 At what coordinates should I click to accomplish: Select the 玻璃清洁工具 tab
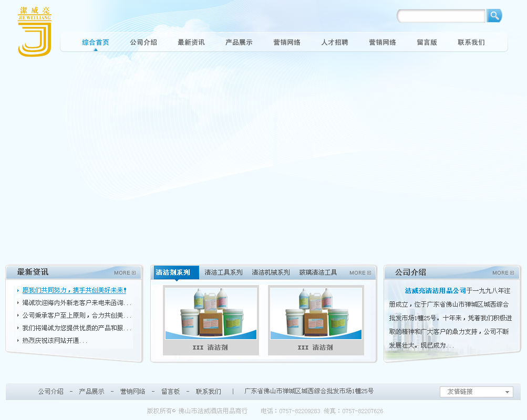(x=318, y=272)
